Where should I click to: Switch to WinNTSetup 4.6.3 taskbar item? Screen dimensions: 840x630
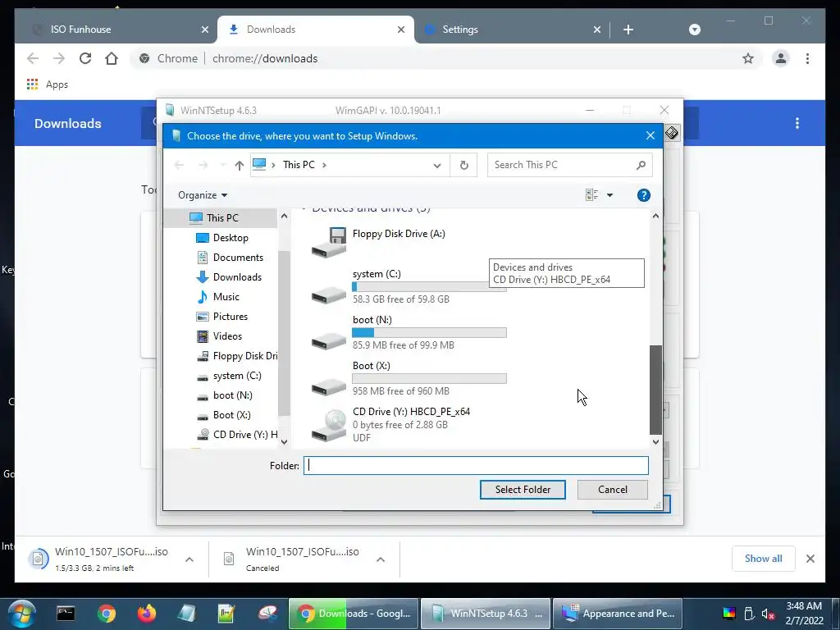click(x=486, y=614)
